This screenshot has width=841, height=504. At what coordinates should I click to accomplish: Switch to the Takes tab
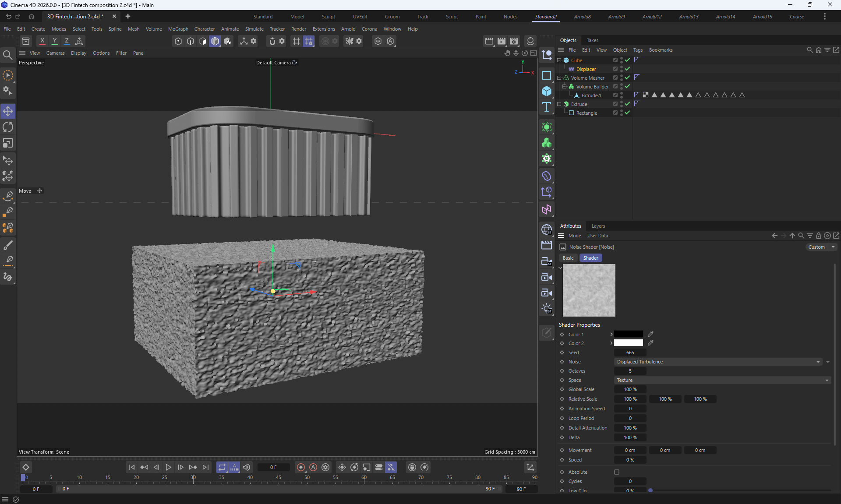pyautogui.click(x=592, y=40)
